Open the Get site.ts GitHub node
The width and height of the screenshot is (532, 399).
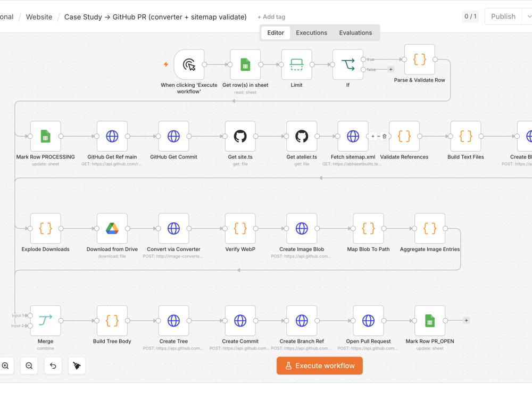click(x=240, y=136)
